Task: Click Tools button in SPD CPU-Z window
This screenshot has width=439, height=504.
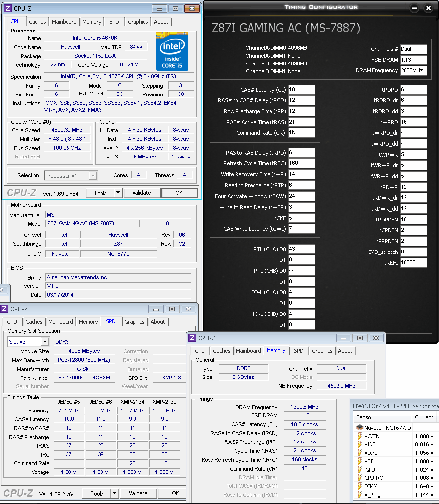Action: click(x=97, y=493)
